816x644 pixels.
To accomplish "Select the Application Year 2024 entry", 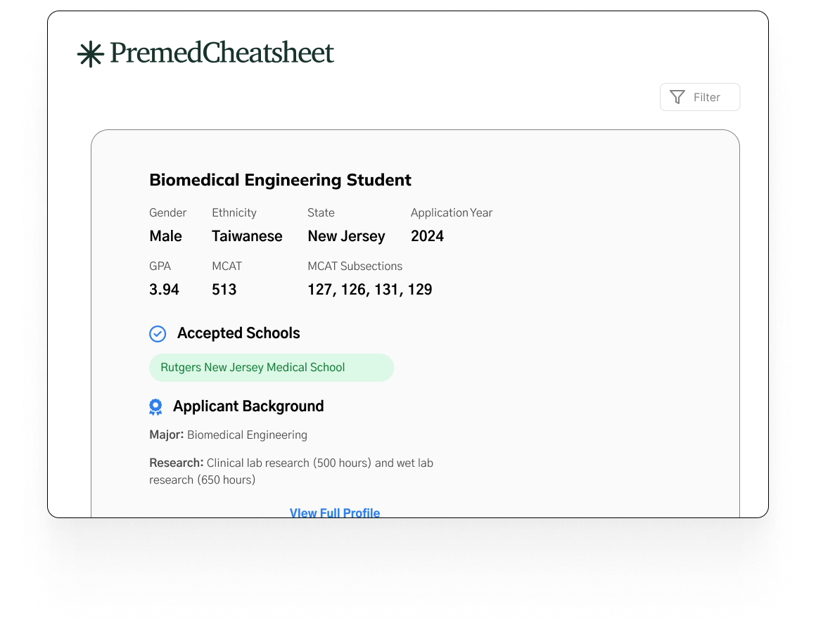I will 427,236.
